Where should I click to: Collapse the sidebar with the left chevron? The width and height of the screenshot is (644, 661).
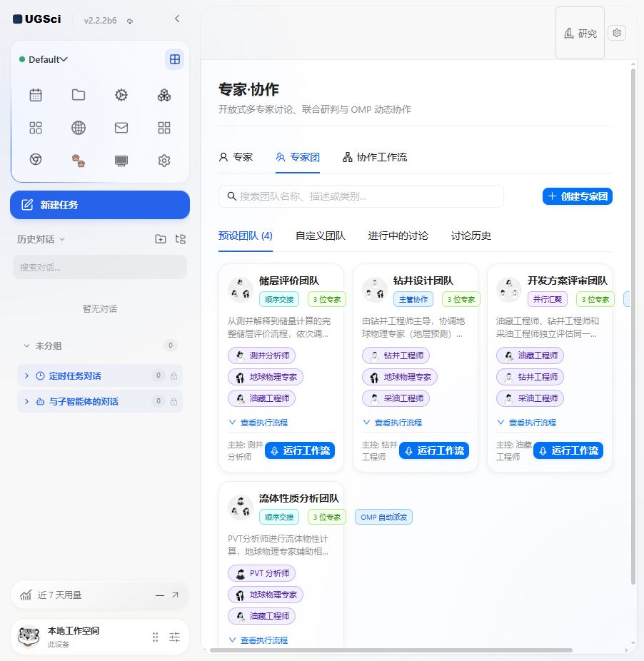(177, 19)
